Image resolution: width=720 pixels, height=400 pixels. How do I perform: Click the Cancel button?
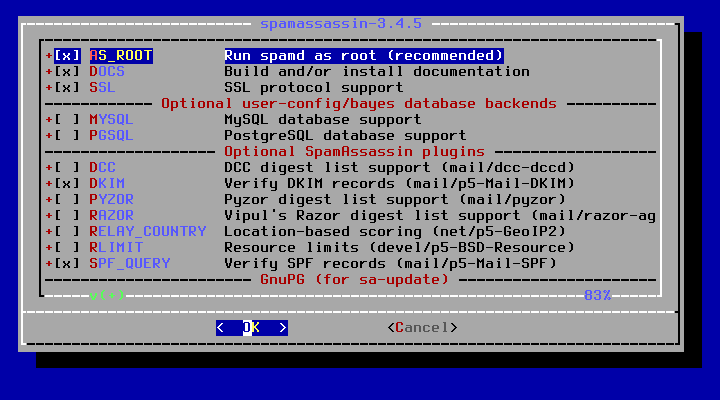(422, 328)
